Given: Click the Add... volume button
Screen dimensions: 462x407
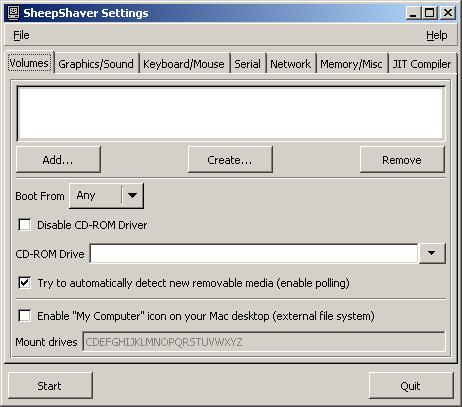Looking at the screenshot, I should tap(58, 160).
